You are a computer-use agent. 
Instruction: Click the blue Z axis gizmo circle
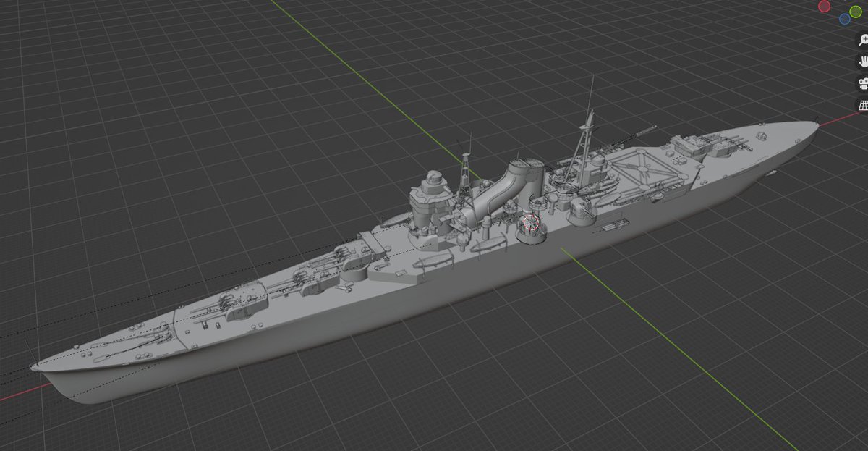click(x=844, y=19)
